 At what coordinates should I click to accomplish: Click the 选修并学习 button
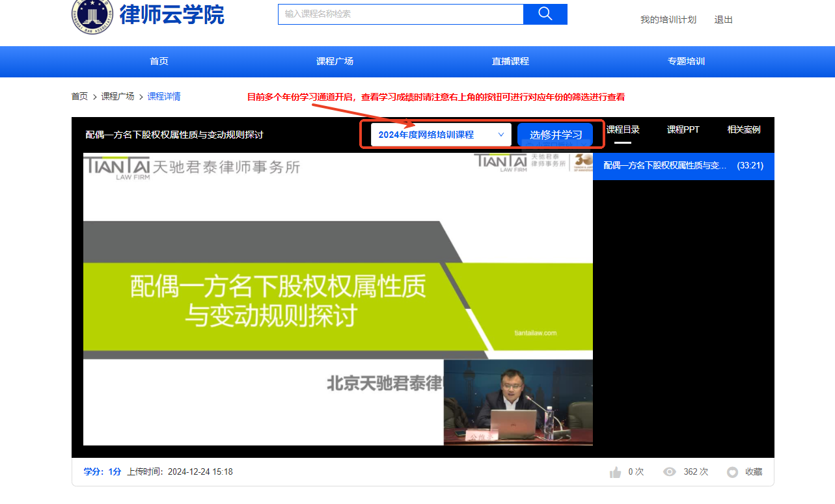555,135
